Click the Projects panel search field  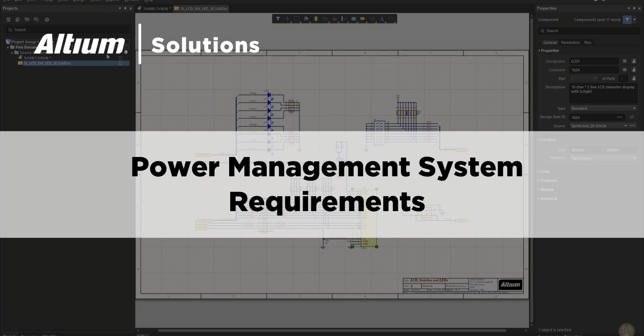click(67, 30)
